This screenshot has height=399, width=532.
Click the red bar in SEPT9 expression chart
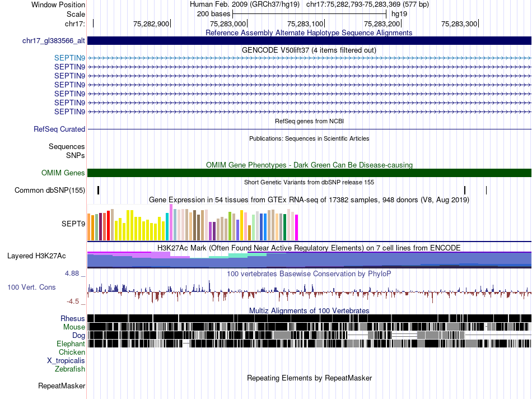click(x=108, y=225)
